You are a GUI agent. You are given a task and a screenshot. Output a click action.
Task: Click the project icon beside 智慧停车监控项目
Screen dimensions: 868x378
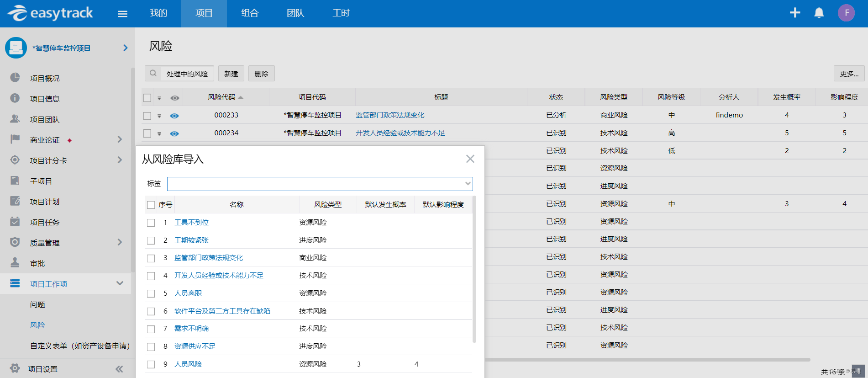pyautogui.click(x=16, y=48)
